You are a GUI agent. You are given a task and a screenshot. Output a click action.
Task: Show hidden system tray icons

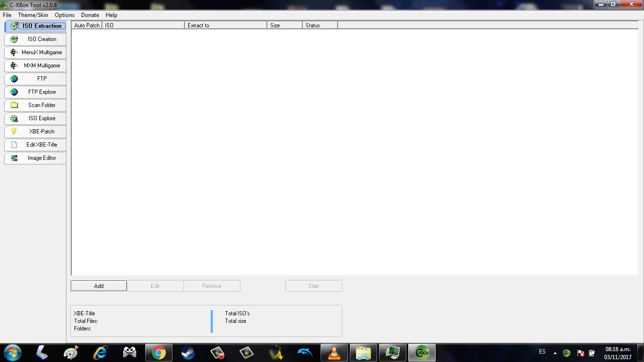point(555,353)
